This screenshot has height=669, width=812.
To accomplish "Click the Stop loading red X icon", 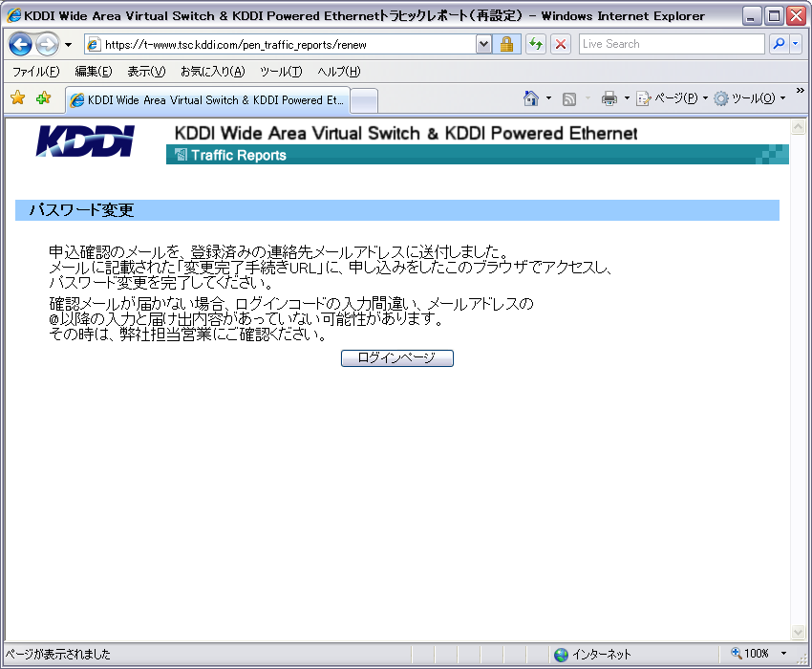I will [561, 45].
